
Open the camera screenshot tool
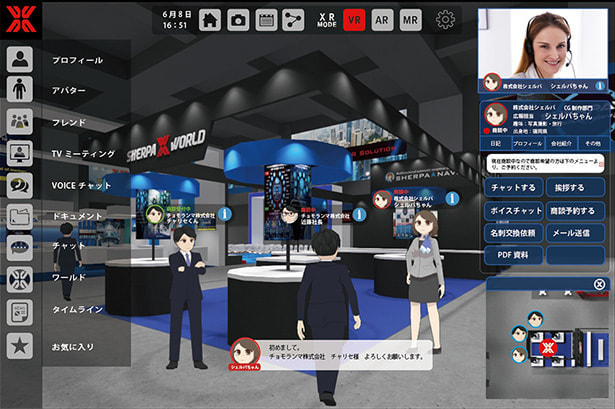[238, 19]
